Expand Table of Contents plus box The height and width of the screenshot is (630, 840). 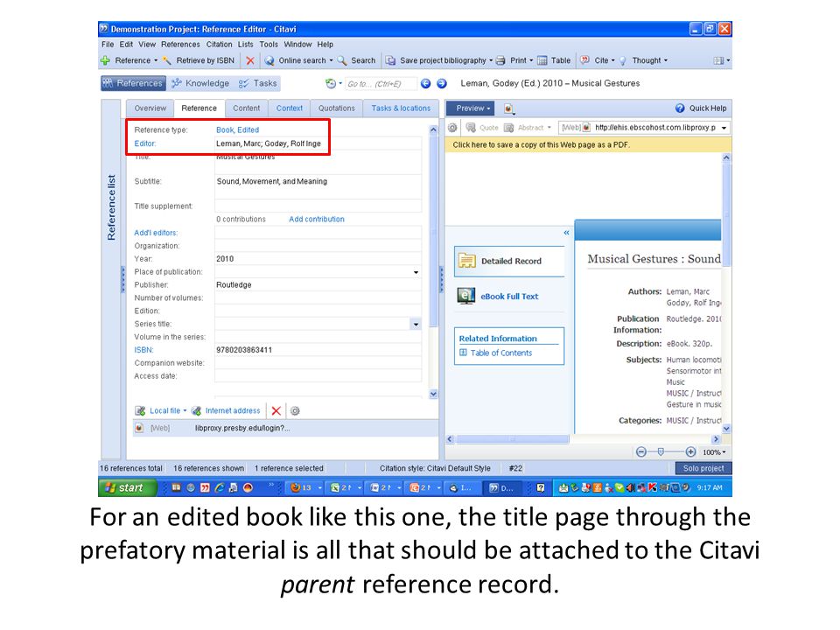(x=464, y=353)
